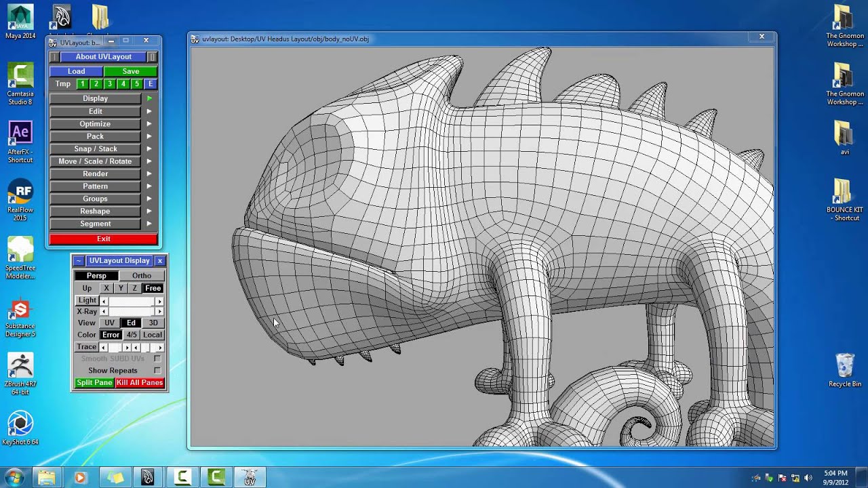Image resolution: width=868 pixels, height=488 pixels.
Task: Click Windows Start button
Action: pos(15,477)
